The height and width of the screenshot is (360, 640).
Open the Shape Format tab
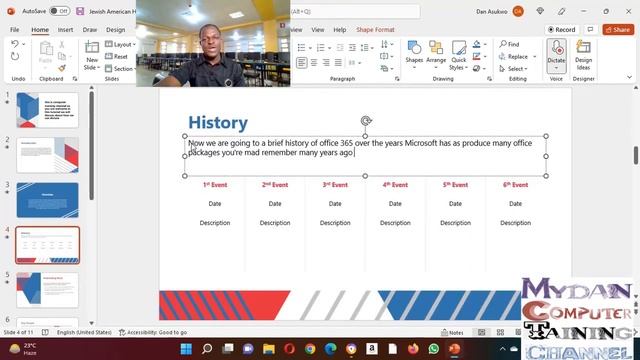375,29
